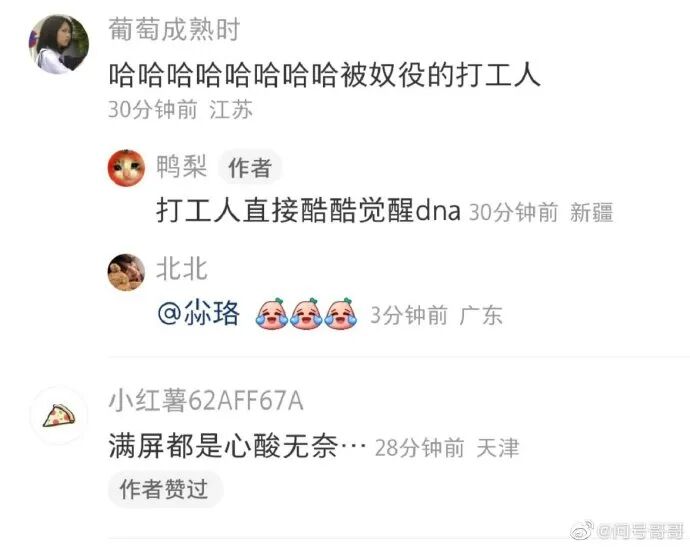Image resolution: width=690 pixels, height=547 pixels.
Task: Click the middle laughing-crying emoji
Action: point(306,314)
